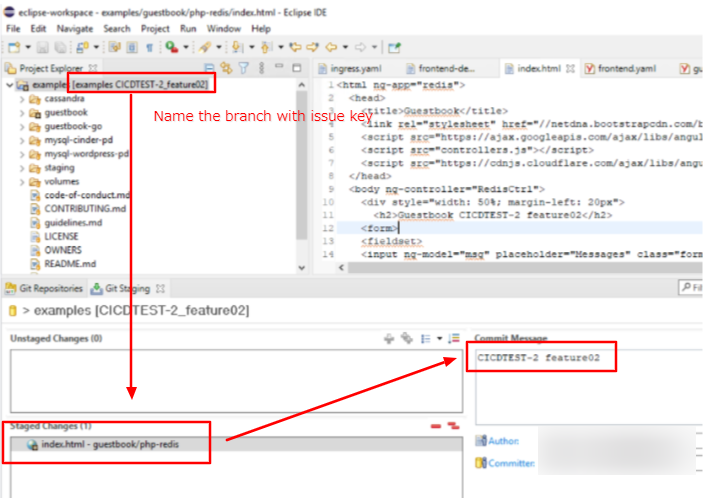This screenshot has height=498, width=707.
Task: Expand the staging folder
Action: (22, 168)
